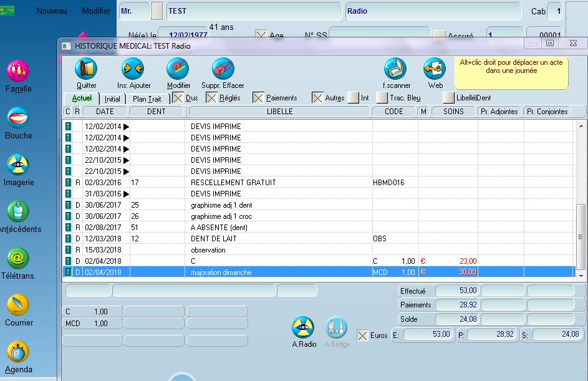The height and width of the screenshot is (381, 588).
Task: Switch to the Plan Trait. tab
Action: click(148, 99)
